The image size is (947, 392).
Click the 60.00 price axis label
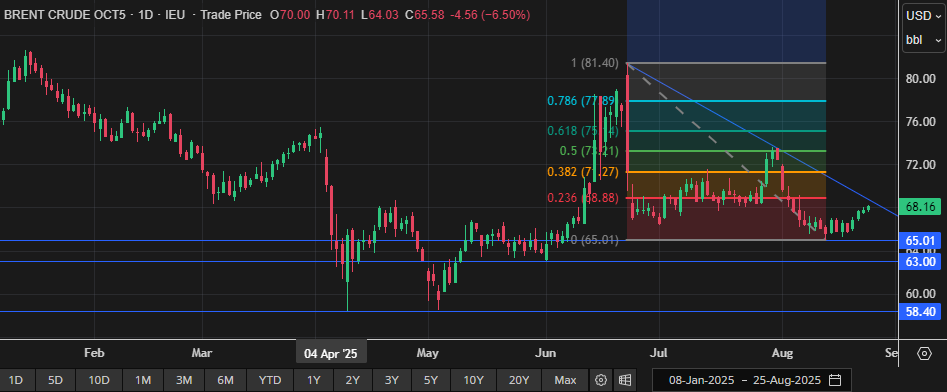coord(920,294)
